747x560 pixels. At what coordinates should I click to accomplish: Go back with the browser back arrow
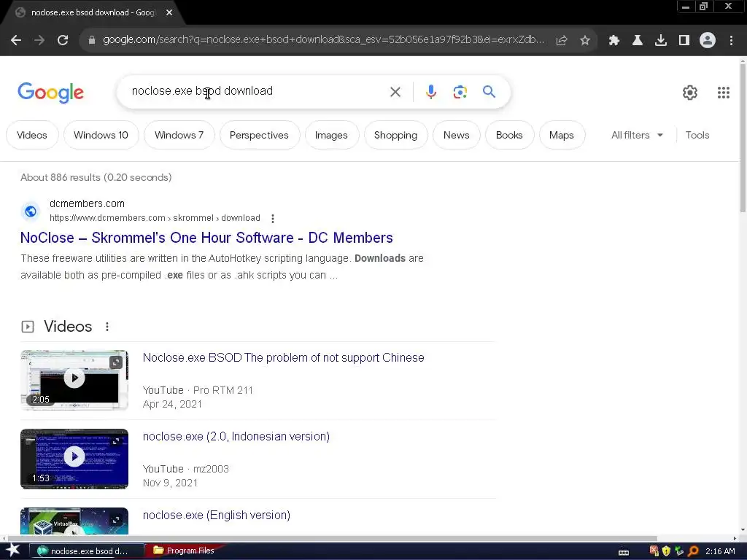click(x=16, y=40)
